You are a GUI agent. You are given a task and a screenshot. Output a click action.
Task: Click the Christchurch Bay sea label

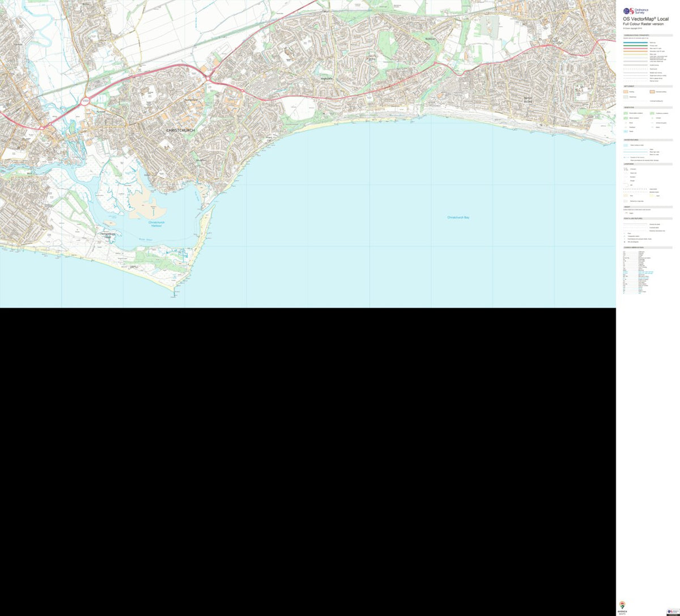(458, 218)
